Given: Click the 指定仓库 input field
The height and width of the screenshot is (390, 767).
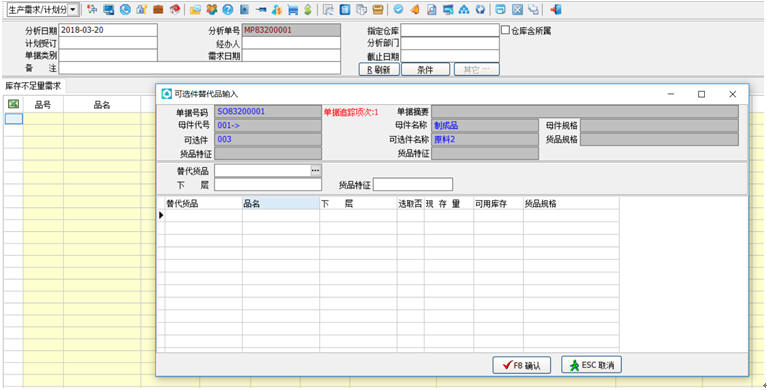Looking at the screenshot, I should pyautogui.click(x=450, y=30).
